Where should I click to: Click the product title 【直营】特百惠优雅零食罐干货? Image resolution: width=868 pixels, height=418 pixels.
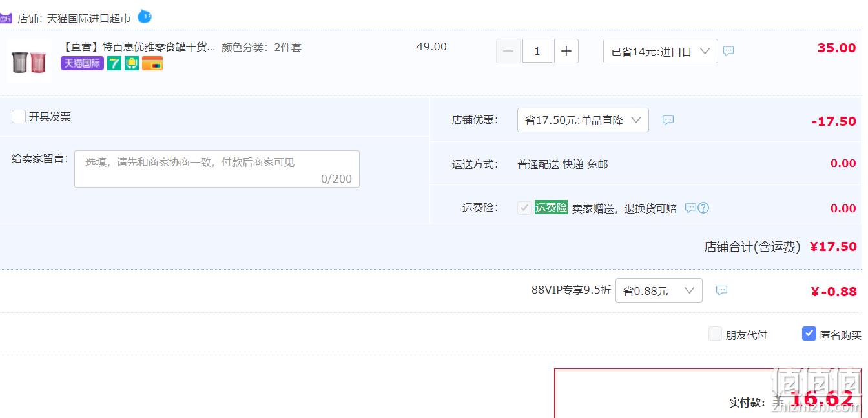coord(139,47)
